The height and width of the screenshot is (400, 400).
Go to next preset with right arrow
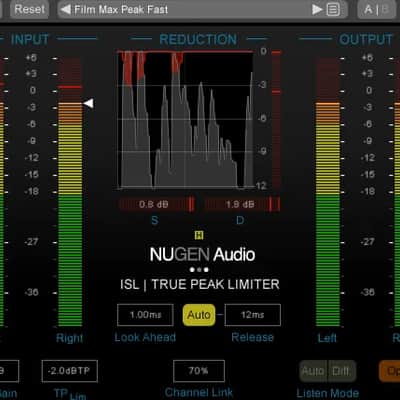(x=317, y=9)
